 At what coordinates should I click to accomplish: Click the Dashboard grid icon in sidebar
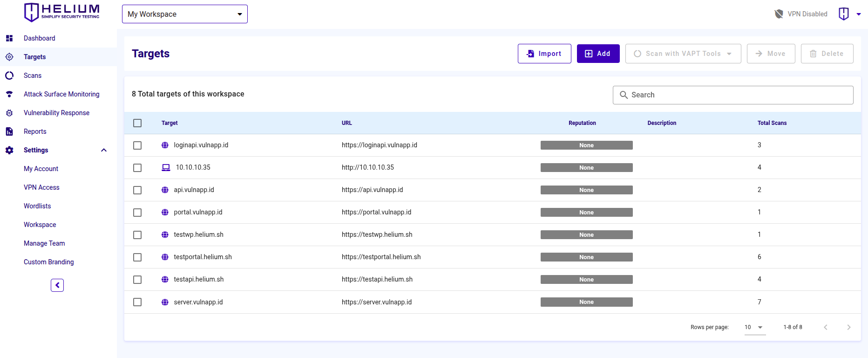pyautogui.click(x=9, y=38)
